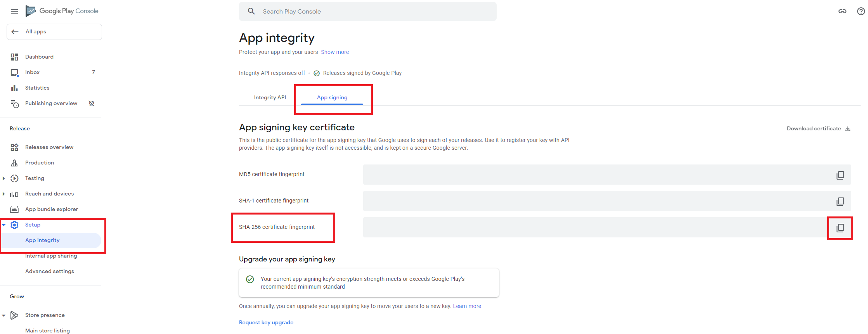Screen dimensions: 868x334
Task: Click the MD5 fingerprint value field
Action: pyautogui.click(x=607, y=175)
